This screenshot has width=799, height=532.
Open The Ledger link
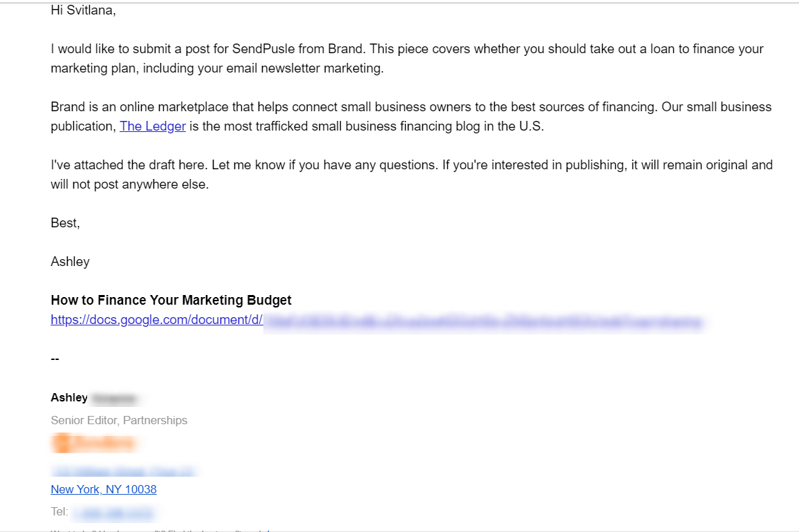tap(153, 126)
